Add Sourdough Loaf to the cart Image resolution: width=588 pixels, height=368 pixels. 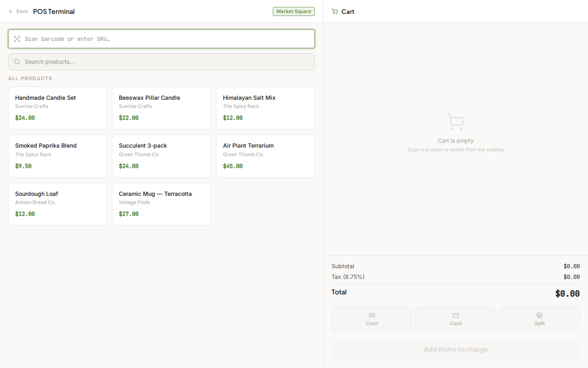point(57,204)
